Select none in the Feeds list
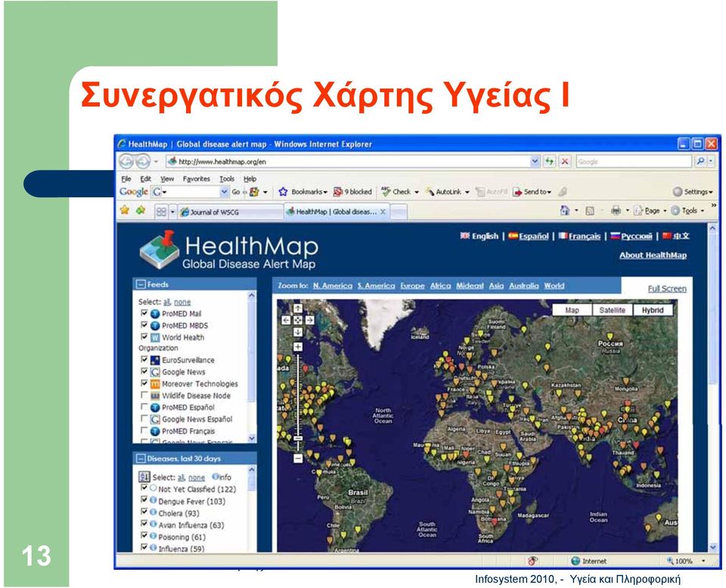This screenshot has width=726, height=588. [182, 302]
